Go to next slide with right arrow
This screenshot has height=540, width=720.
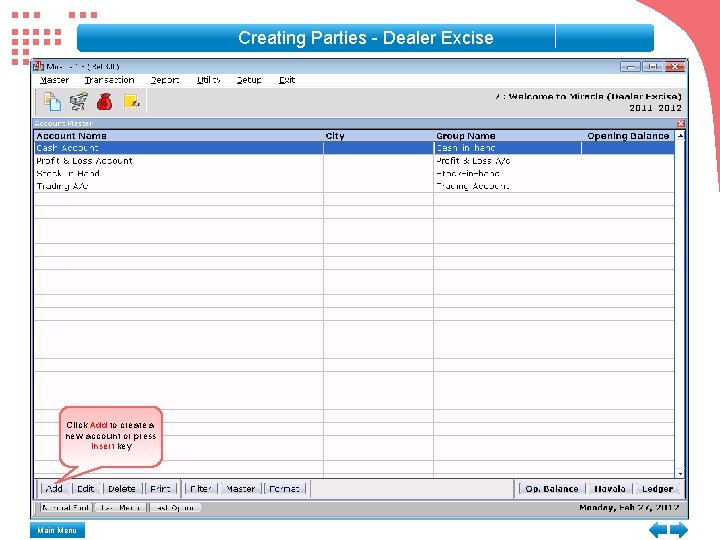click(x=679, y=530)
